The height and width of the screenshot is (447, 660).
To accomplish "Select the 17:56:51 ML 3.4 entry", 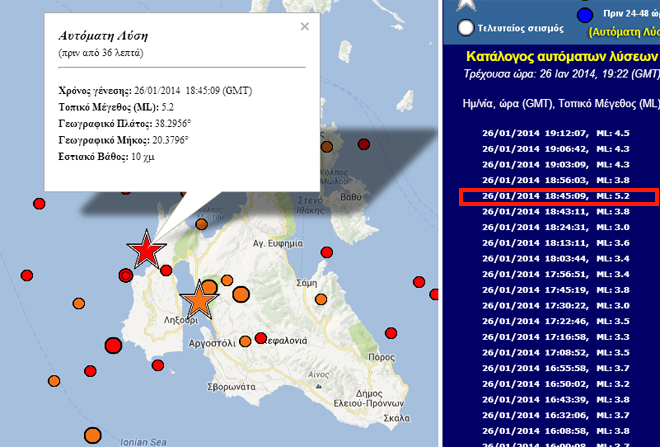I will tap(558, 273).
